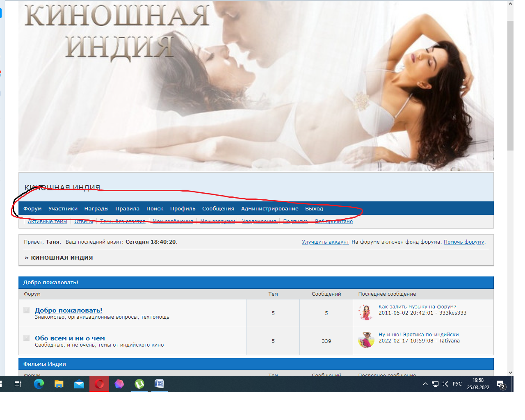Launch File Explorer from the taskbar

(59, 384)
